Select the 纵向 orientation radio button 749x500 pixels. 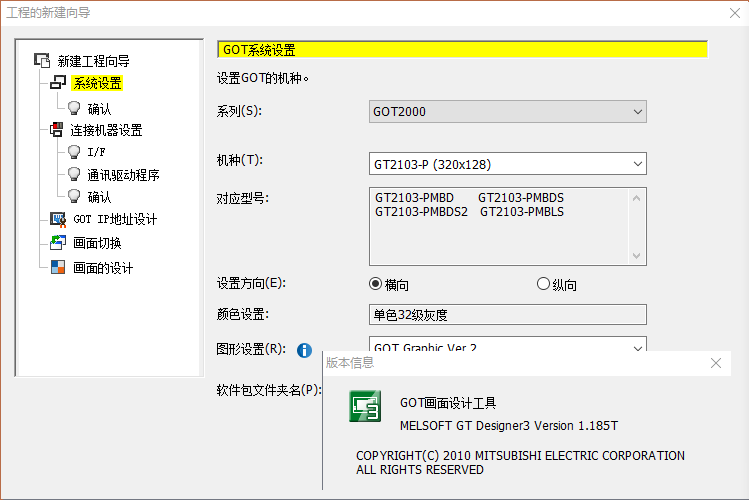click(x=544, y=284)
